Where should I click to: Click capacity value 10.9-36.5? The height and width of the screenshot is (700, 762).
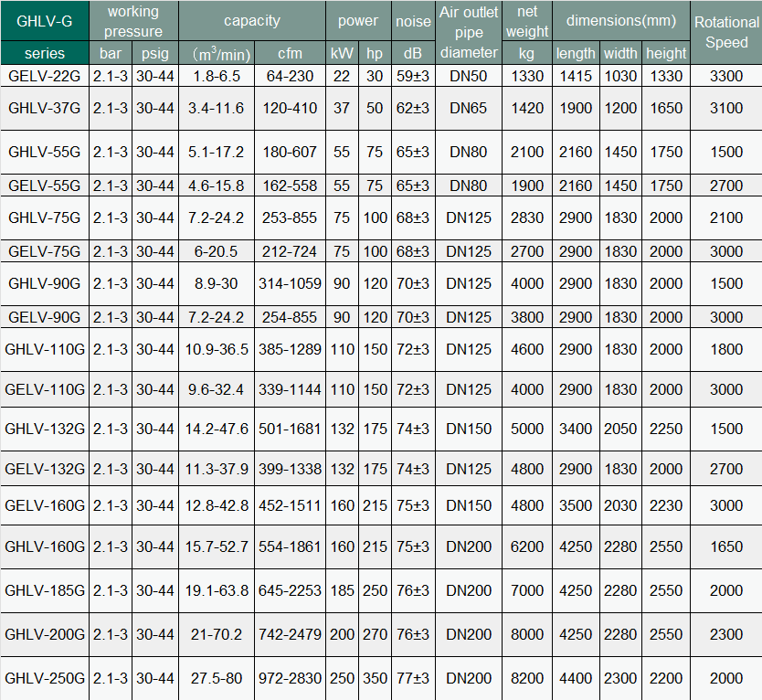pyautogui.click(x=217, y=349)
